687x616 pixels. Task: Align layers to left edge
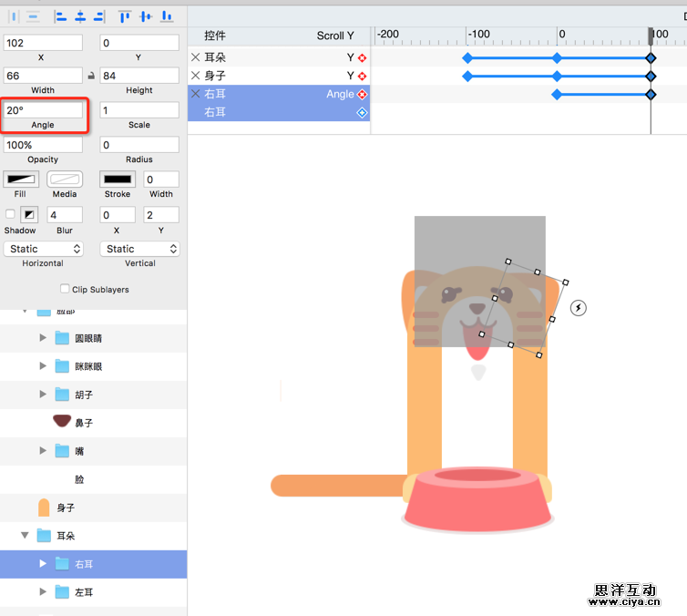click(x=60, y=17)
